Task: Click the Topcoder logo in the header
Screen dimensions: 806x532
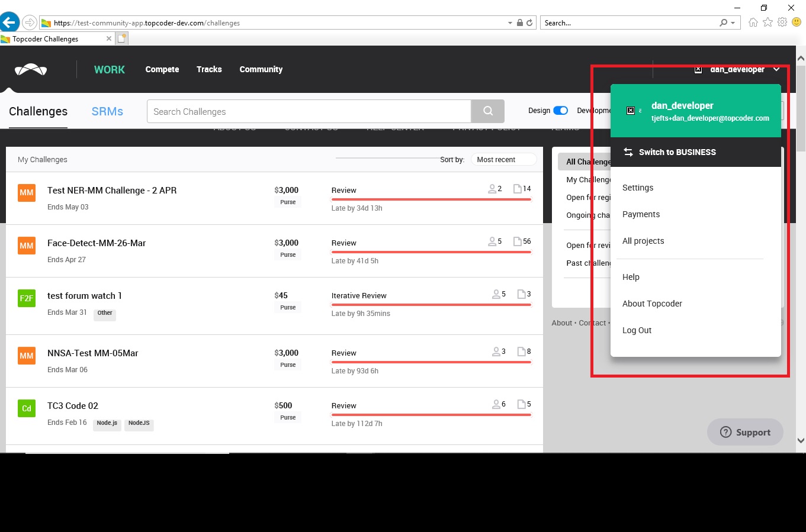Action: [x=31, y=69]
